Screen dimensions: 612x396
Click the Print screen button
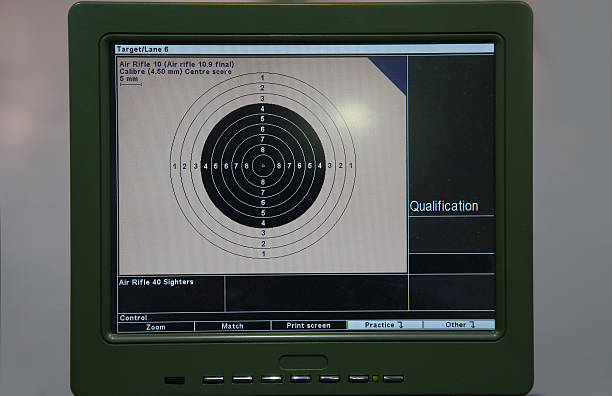308,325
